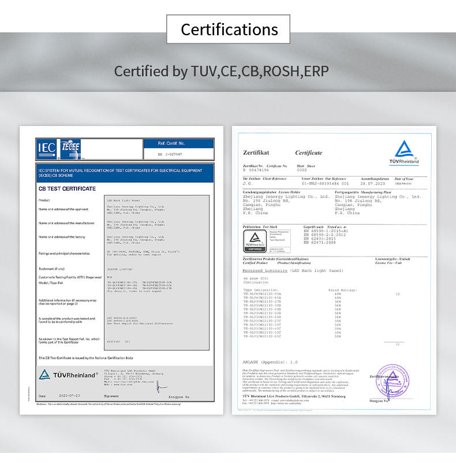Click ANLAGE (Appendix): 1.0
The image size is (456, 476).
coord(270,362)
